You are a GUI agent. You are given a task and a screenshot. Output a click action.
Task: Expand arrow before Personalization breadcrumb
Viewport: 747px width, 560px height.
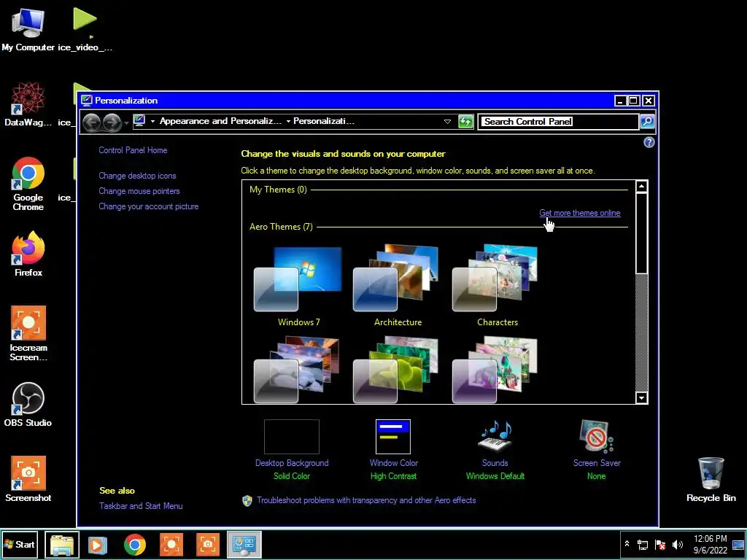tap(288, 122)
